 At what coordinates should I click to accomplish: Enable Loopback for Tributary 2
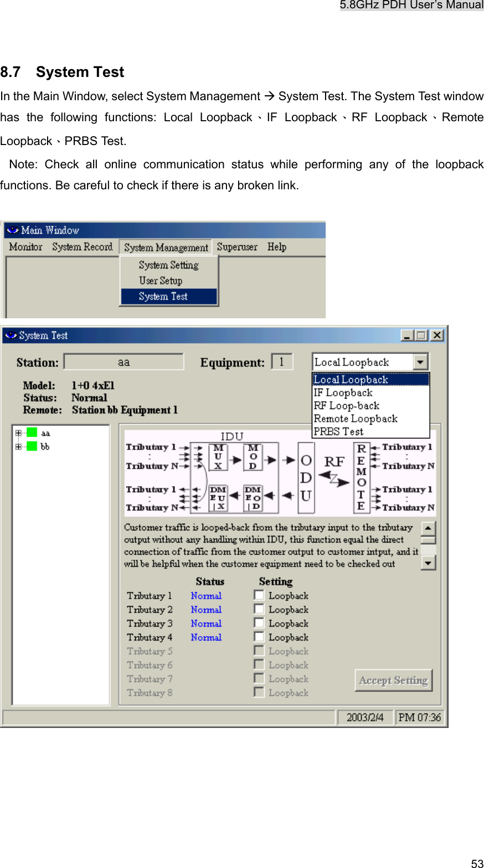click(x=259, y=609)
